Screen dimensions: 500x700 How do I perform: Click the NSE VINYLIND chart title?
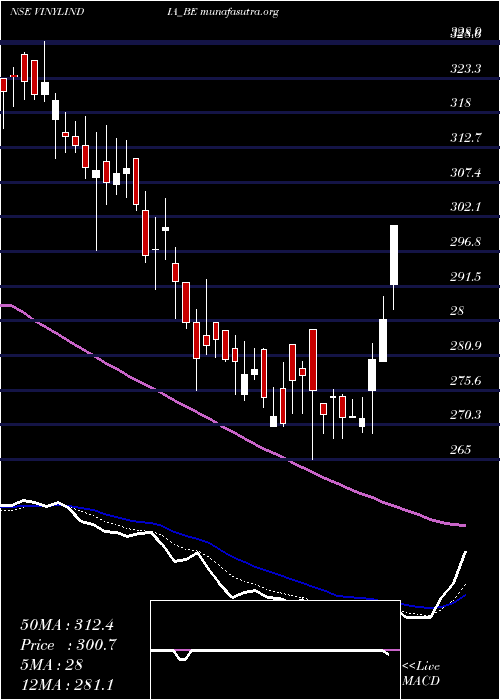pyautogui.click(x=47, y=12)
